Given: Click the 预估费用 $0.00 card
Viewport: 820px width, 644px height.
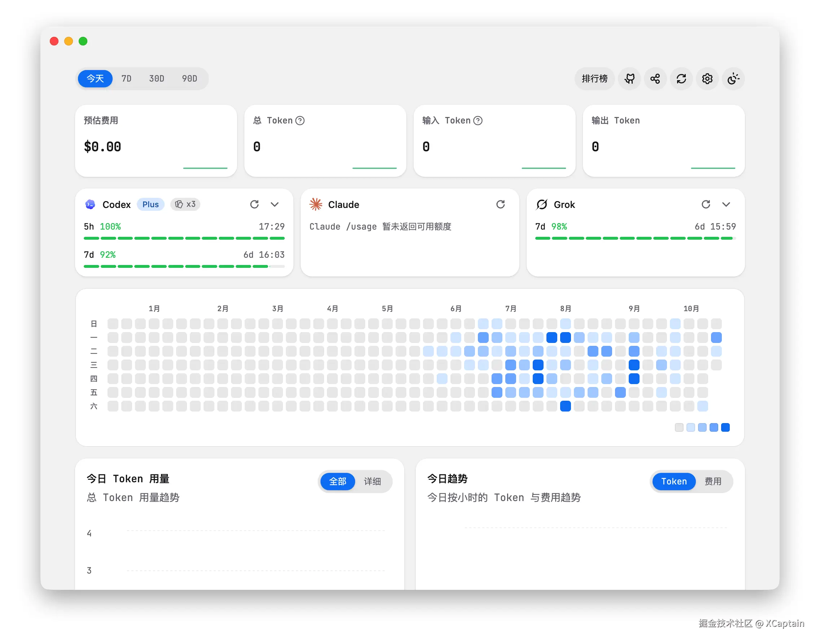Looking at the screenshot, I should tap(156, 141).
